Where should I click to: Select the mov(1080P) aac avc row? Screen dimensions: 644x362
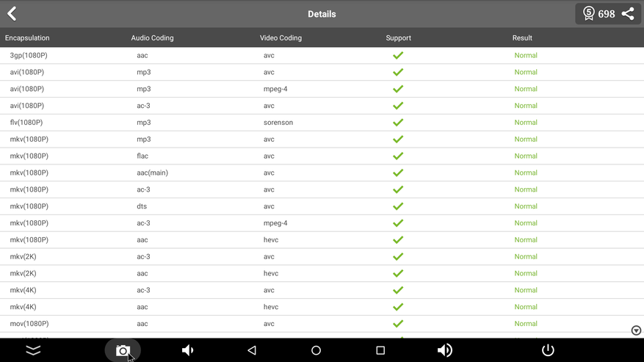coord(322,324)
